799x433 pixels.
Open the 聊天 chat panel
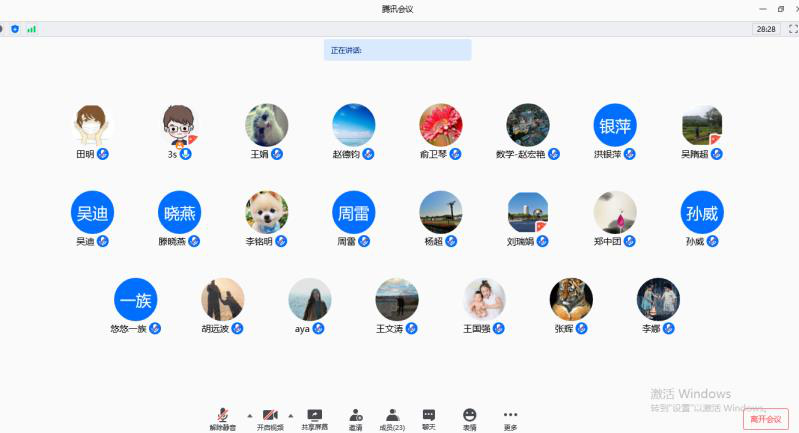coord(428,418)
